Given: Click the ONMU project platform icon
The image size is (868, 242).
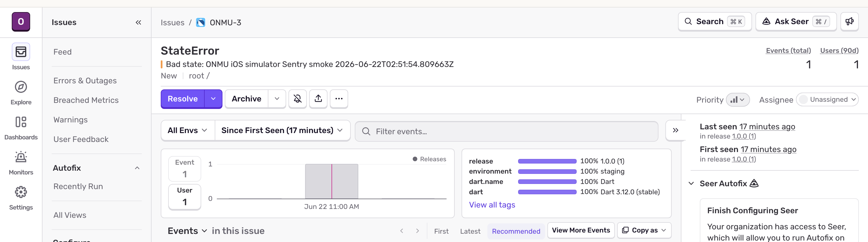Looking at the screenshot, I should [200, 22].
